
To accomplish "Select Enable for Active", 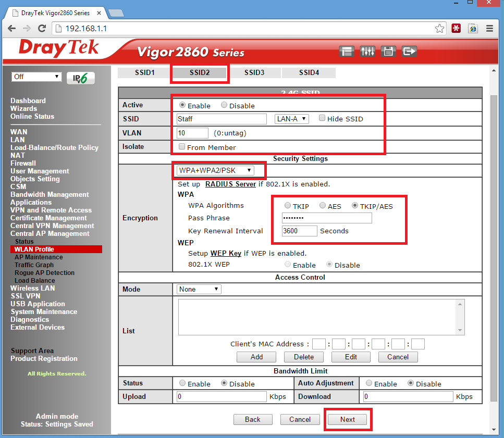I will (x=182, y=105).
